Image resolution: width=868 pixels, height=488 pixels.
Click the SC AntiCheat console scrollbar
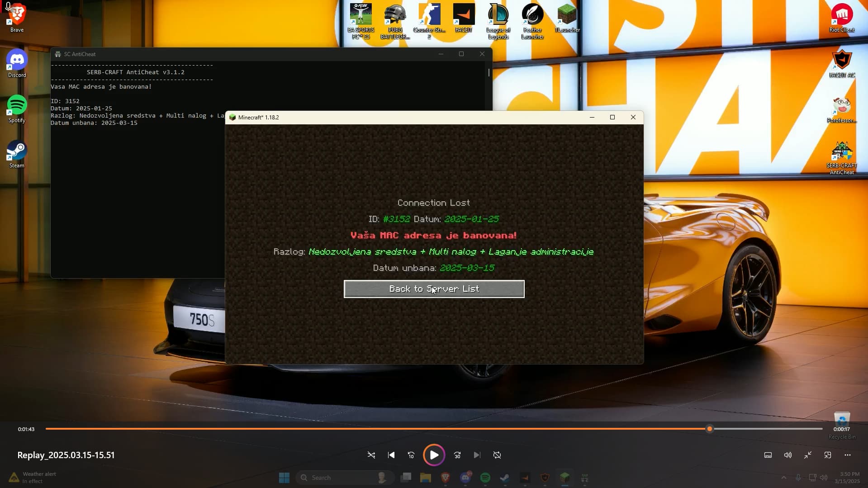pyautogui.click(x=489, y=72)
